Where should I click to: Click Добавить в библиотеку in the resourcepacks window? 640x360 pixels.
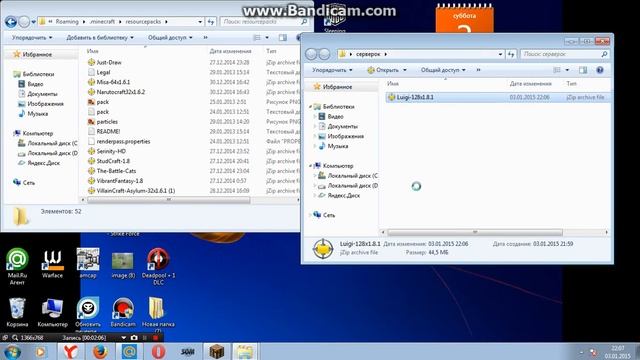pos(100,38)
